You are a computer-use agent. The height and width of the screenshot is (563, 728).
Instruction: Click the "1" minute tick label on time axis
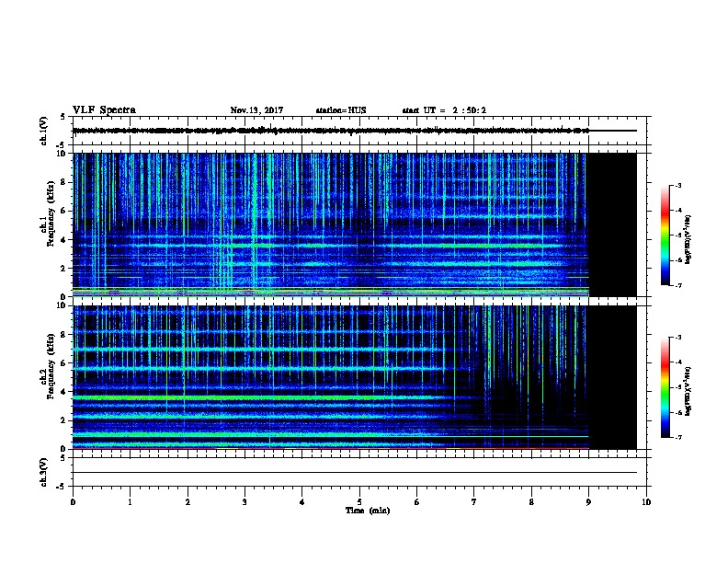pos(130,502)
